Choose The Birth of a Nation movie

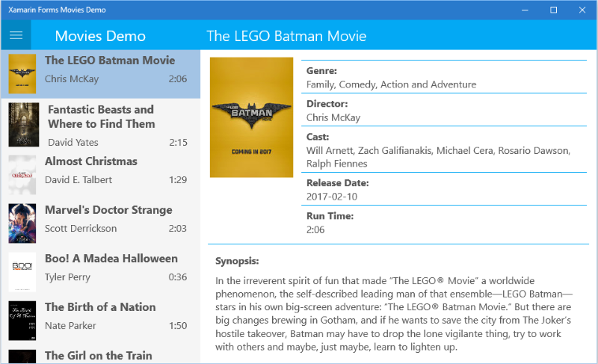point(101,321)
